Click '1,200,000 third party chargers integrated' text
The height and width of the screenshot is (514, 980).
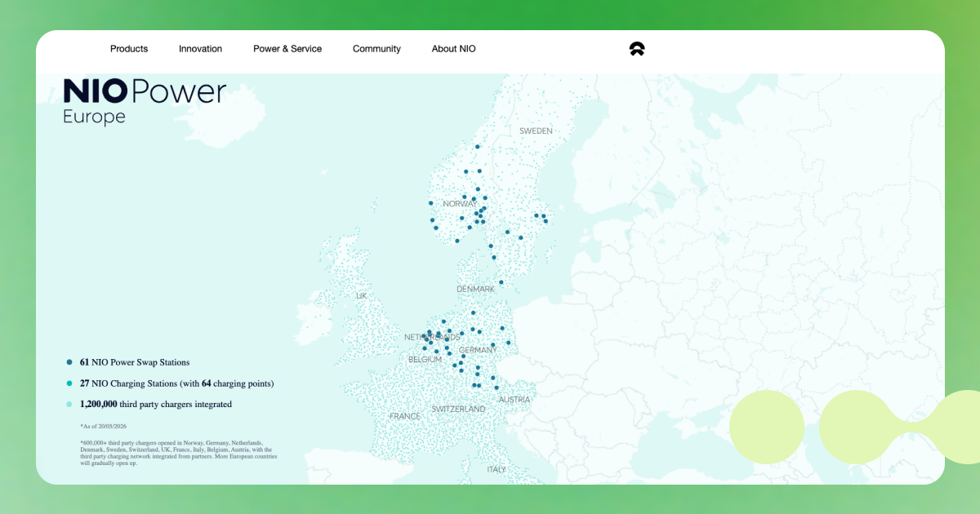click(156, 405)
